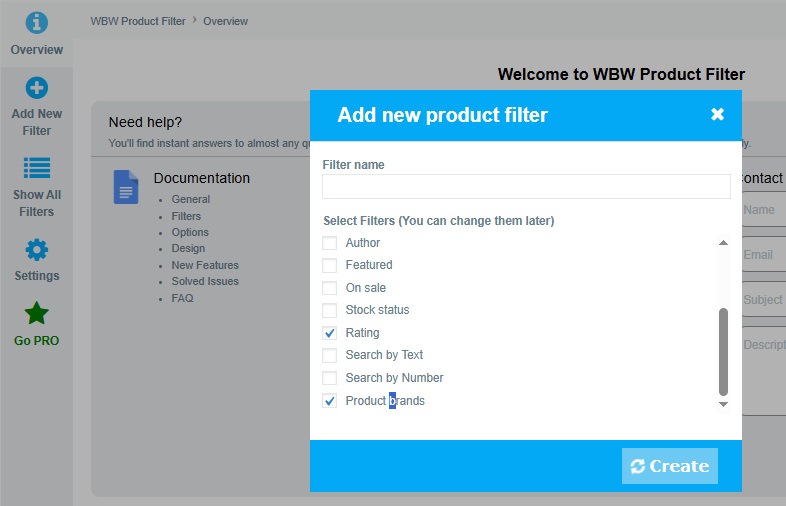Click the Search by Number label text
The image size is (786, 506).
click(x=394, y=378)
